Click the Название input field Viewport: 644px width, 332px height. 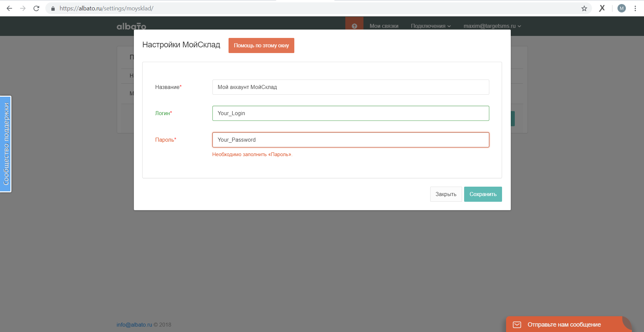point(351,87)
